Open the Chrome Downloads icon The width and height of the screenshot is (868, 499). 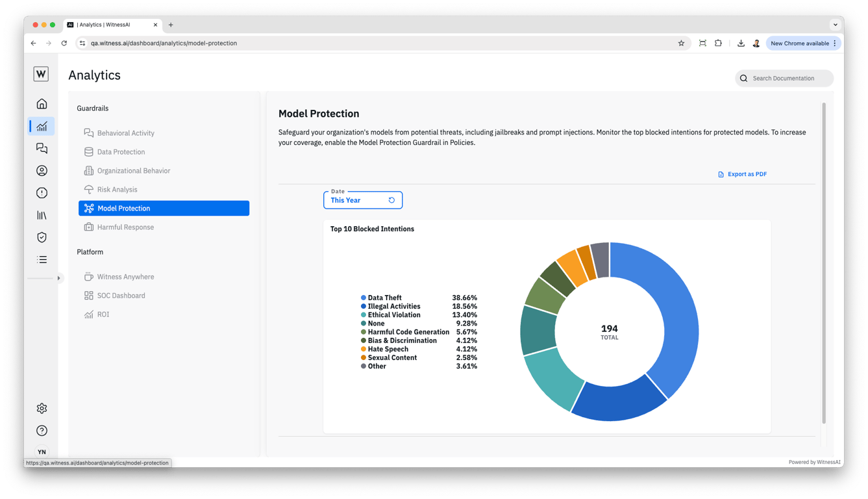741,44
